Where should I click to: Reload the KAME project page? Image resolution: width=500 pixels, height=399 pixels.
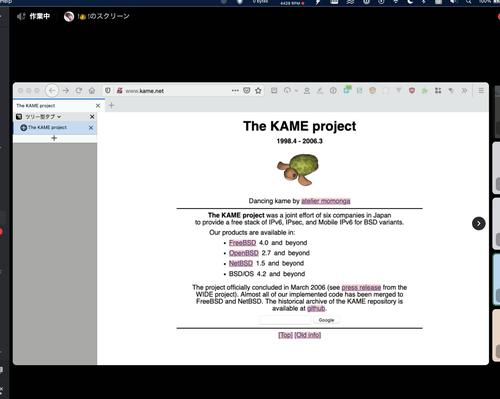point(79,90)
